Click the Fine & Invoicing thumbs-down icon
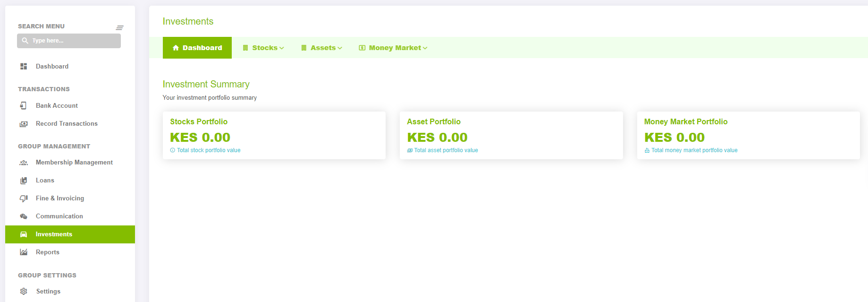 (24, 198)
